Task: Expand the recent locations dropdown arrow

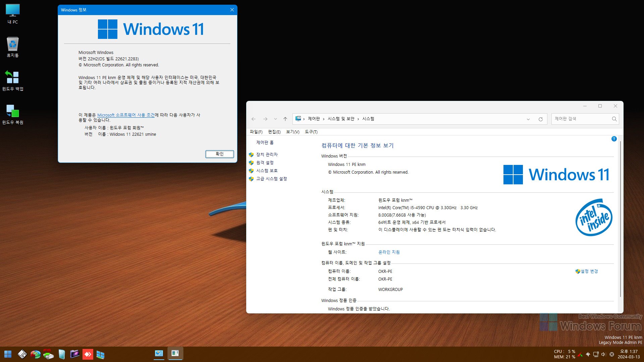Action: point(275,119)
